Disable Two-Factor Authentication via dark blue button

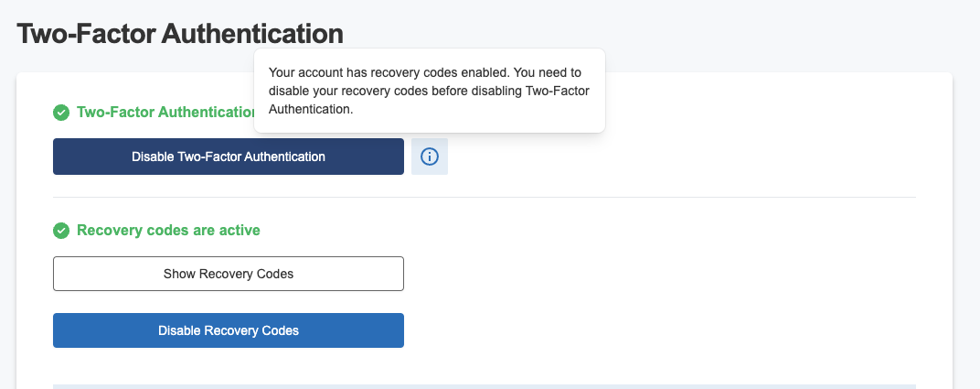pyautogui.click(x=229, y=157)
